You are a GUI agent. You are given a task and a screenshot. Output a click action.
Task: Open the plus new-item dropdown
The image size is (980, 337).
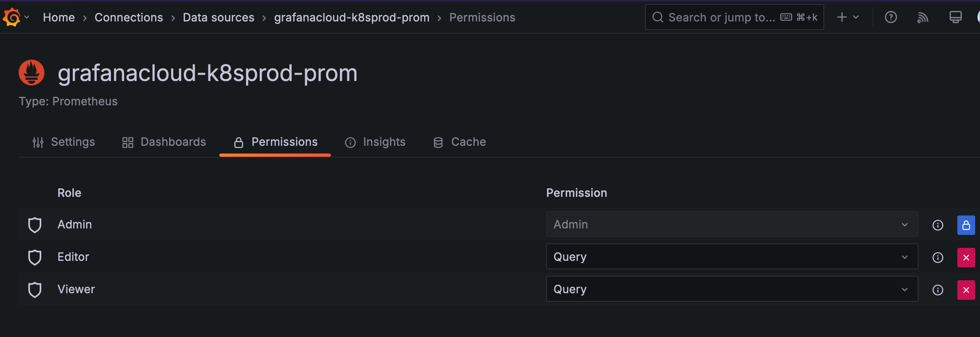coord(847,17)
